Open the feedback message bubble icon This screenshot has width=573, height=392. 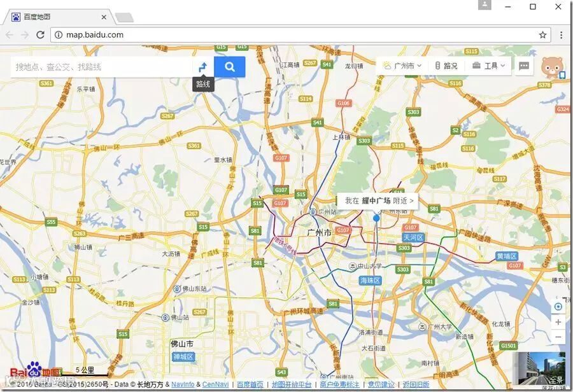point(524,66)
